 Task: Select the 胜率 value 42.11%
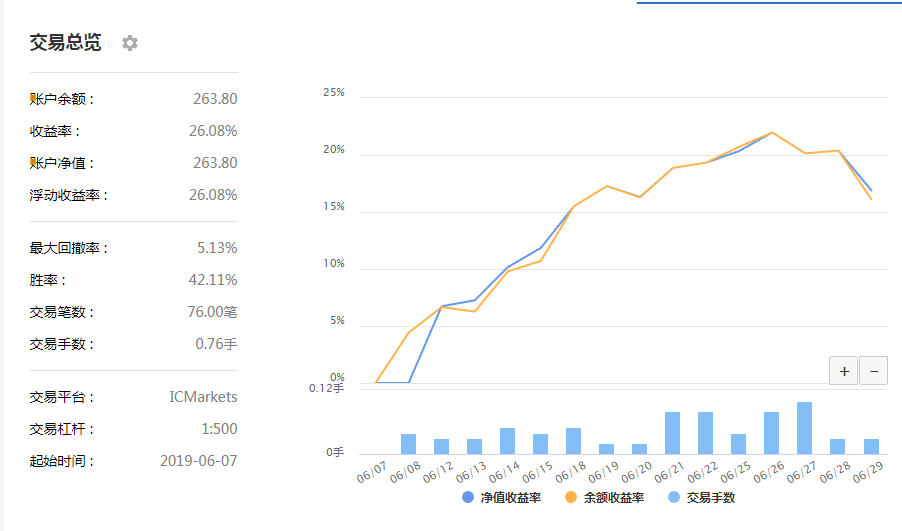[213, 280]
